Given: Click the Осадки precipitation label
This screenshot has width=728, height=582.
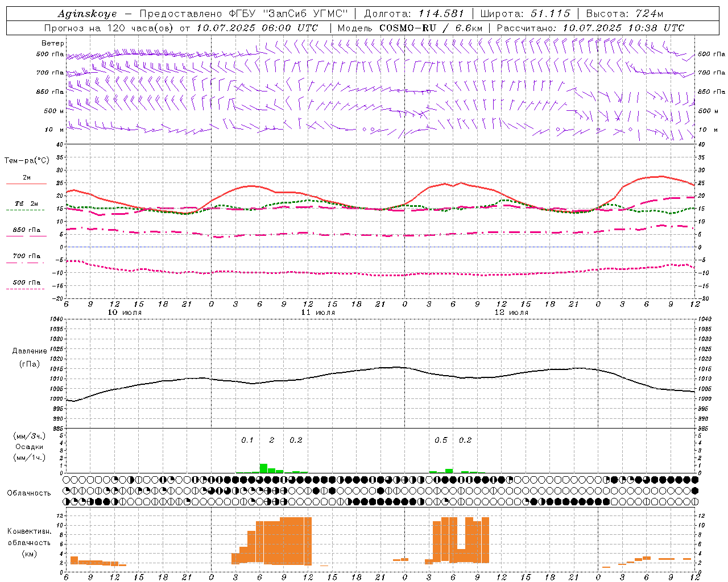Looking at the screenshot, I should click(30, 447).
